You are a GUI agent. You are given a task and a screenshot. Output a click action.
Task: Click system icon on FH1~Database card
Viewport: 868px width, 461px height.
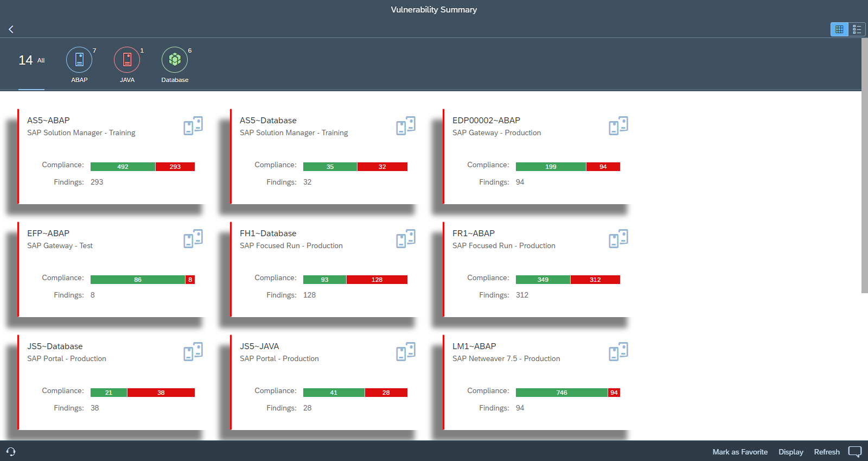[406, 238]
